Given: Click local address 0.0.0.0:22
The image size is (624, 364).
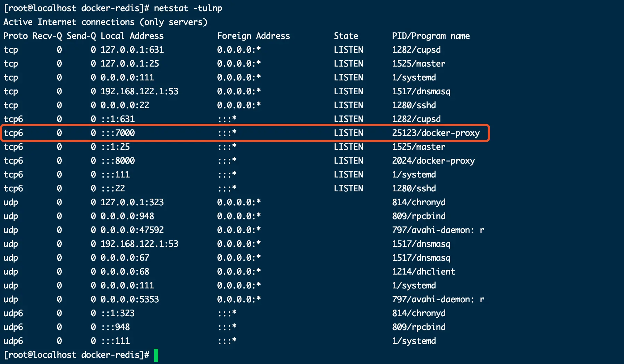Looking at the screenshot, I should point(125,105).
